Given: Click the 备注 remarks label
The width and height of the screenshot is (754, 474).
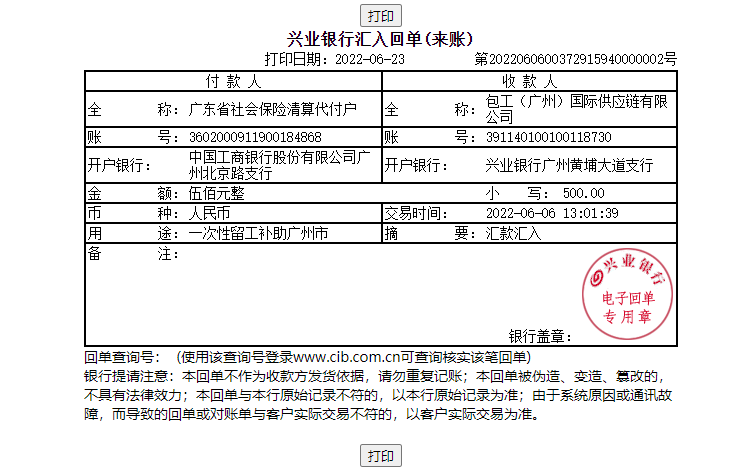Looking at the screenshot, I should tap(132, 253).
